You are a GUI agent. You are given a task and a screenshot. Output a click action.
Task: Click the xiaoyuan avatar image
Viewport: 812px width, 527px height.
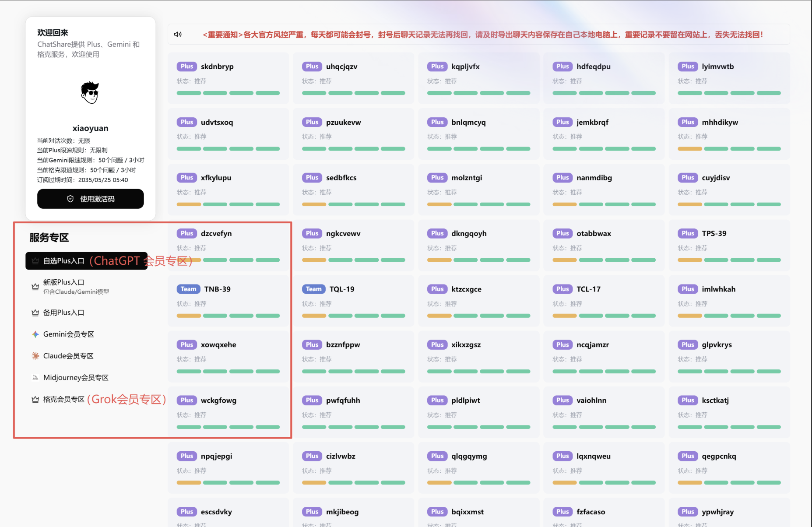[90, 92]
